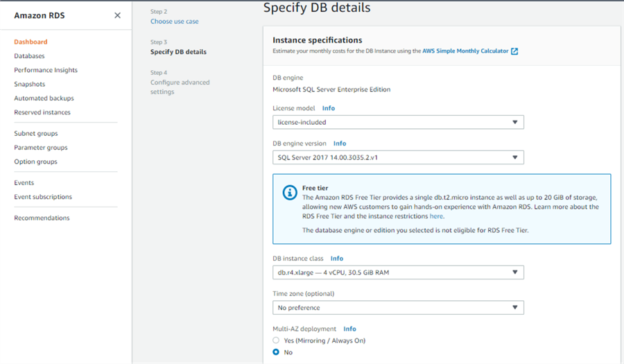Show DB engine version Info
The width and height of the screenshot is (624, 364).
(340, 144)
